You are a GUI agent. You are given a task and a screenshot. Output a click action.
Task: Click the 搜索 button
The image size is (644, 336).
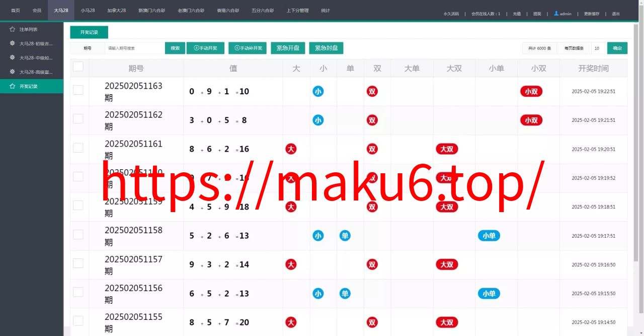click(175, 48)
